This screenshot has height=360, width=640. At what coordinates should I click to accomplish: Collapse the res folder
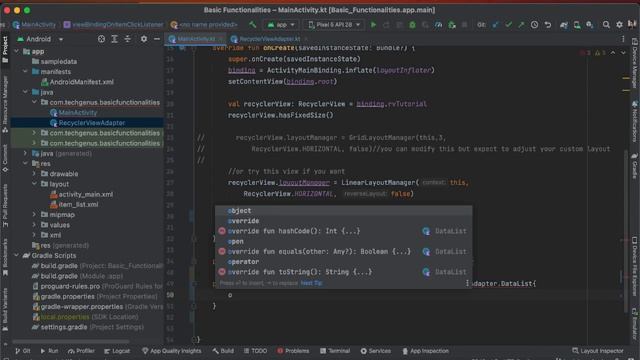click(x=26, y=164)
